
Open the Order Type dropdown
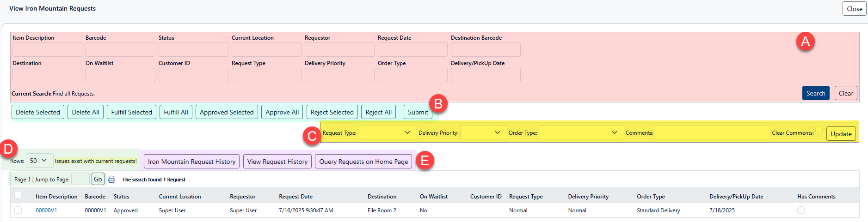click(580, 133)
